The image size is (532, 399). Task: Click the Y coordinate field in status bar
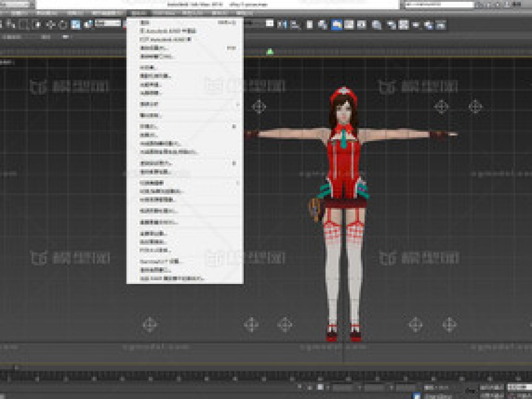pos(374,388)
